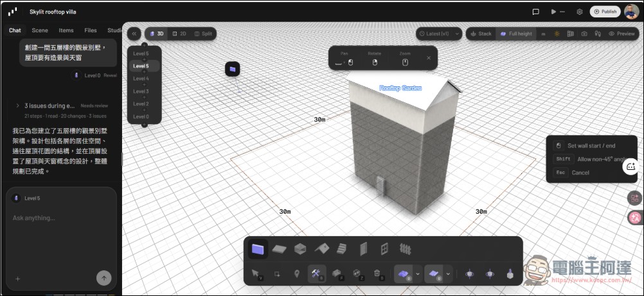The width and height of the screenshot is (644, 296).
Task: Select the highlighted Level 5 in level list
Action: [144, 66]
